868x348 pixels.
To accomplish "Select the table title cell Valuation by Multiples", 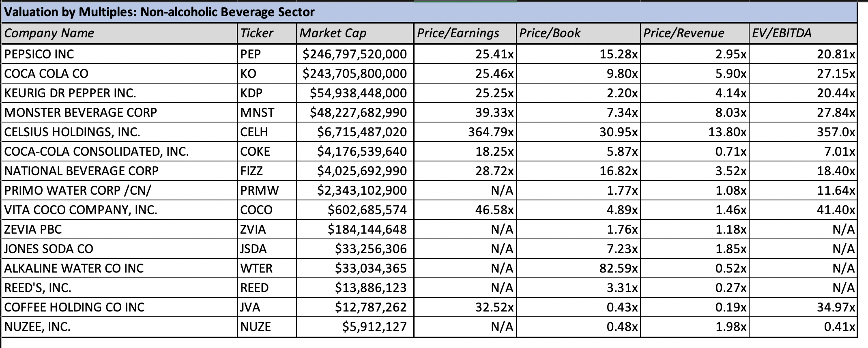I will tap(429, 12).
